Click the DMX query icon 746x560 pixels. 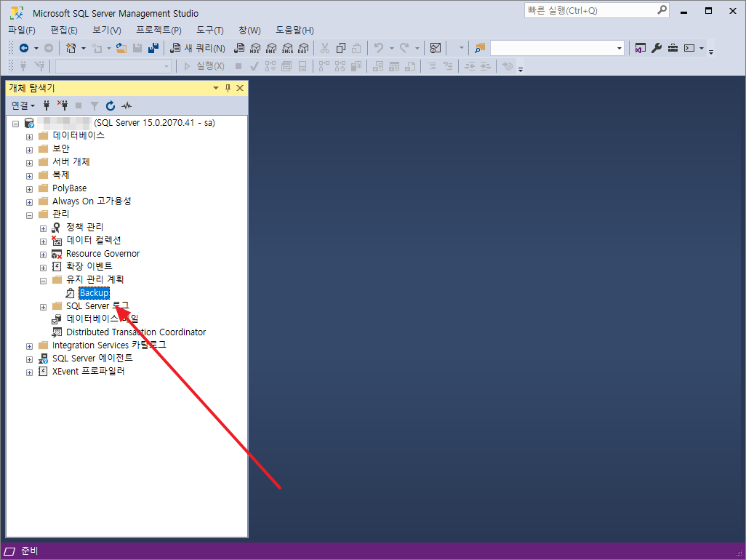(x=271, y=48)
